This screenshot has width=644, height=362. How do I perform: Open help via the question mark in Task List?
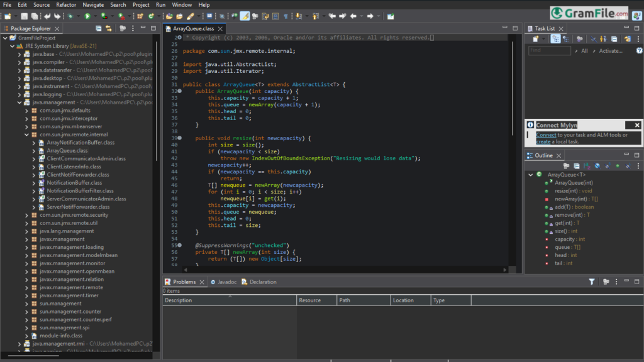(640, 51)
